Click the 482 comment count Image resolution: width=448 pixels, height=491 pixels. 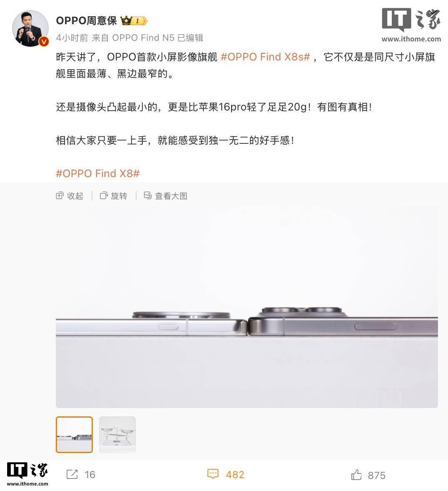click(235, 475)
